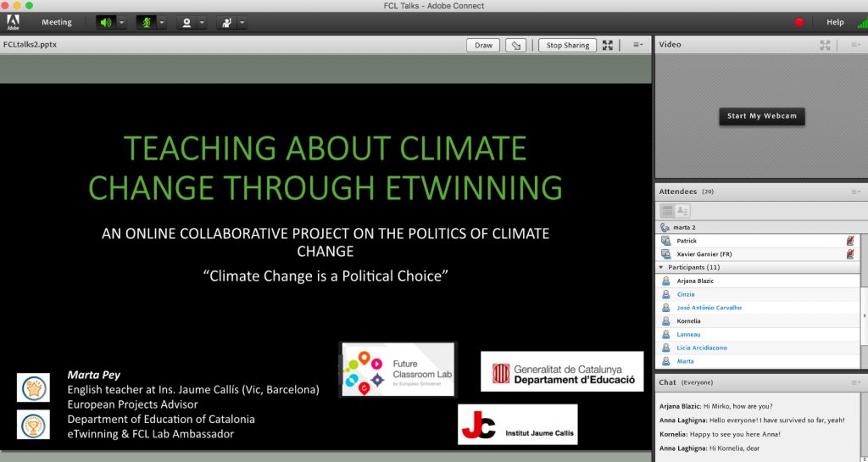Select attendee José António Carvalho
868x462 pixels.
click(x=709, y=308)
